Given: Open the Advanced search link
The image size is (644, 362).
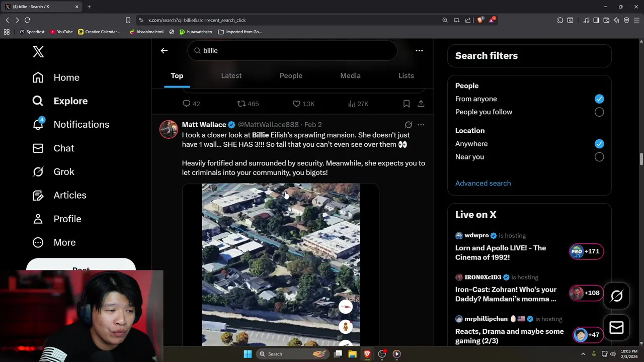Looking at the screenshot, I should click(483, 184).
